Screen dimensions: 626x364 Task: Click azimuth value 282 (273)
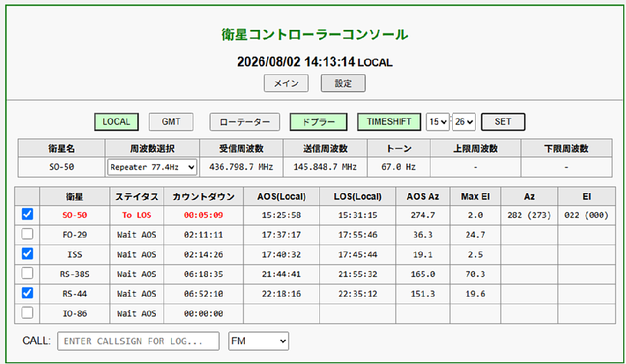point(529,215)
